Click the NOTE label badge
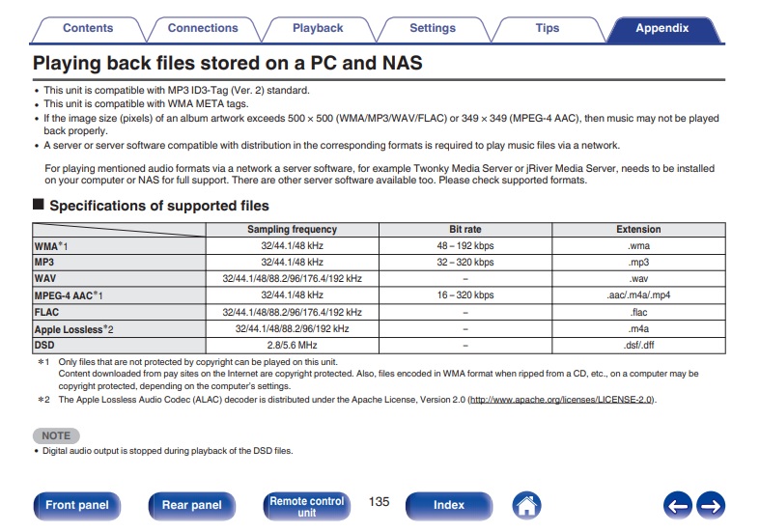The width and height of the screenshot is (760, 532). pos(56,435)
